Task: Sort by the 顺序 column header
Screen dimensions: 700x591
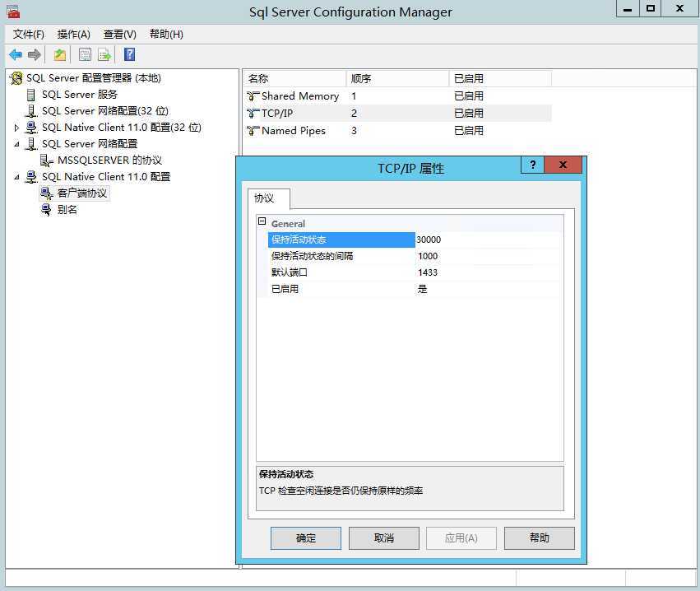Action: (x=398, y=79)
